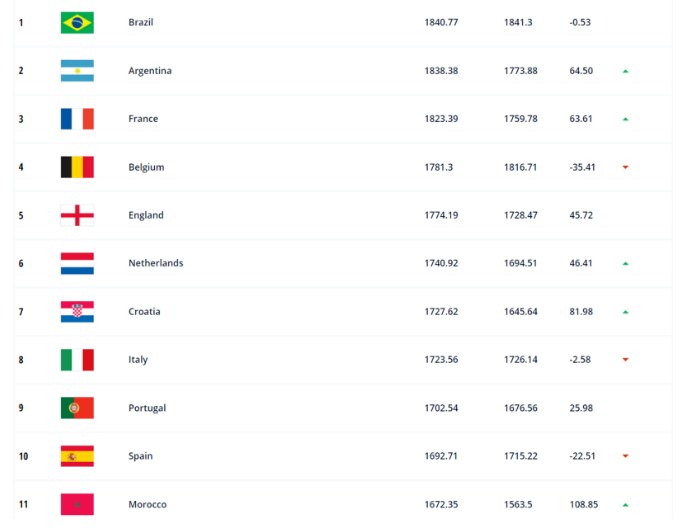Click the Brazil flag icon
686x528 pixels.
(77, 23)
